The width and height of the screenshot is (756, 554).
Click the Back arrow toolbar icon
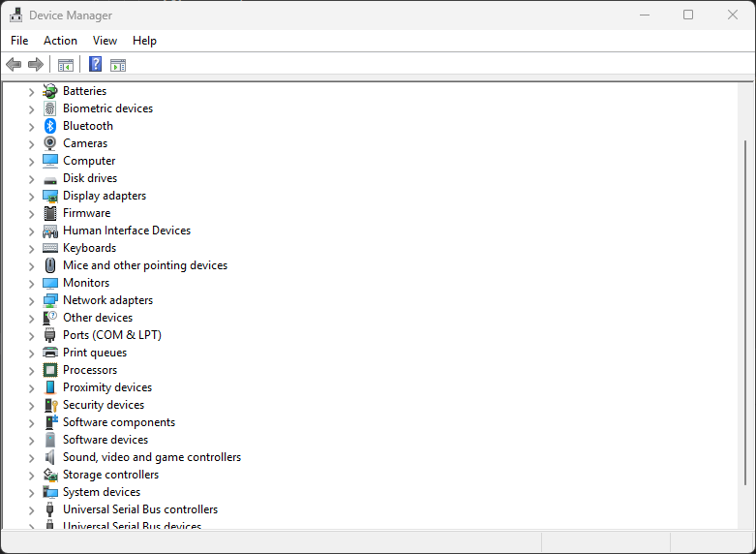[14, 64]
